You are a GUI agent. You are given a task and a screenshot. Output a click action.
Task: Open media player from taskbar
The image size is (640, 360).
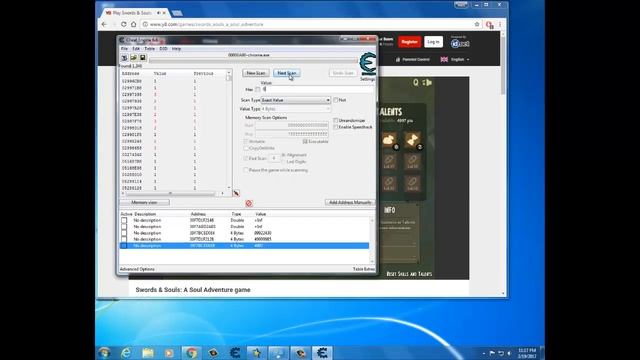(x=169, y=353)
